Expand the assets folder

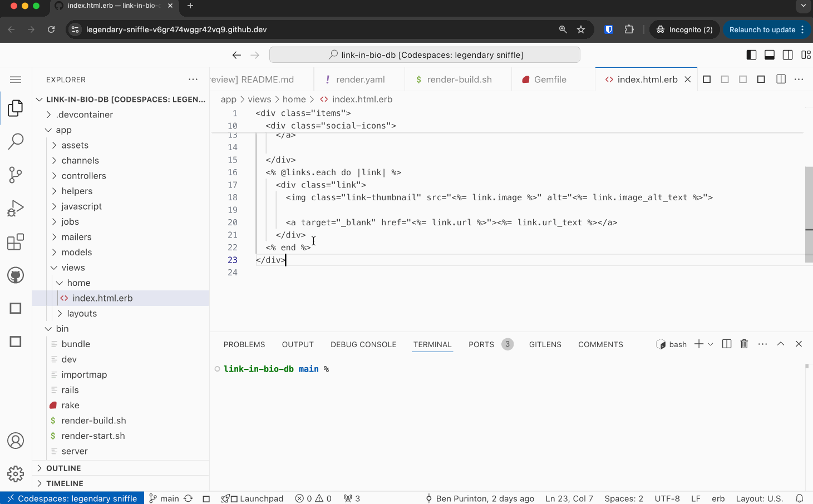click(121, 145)
